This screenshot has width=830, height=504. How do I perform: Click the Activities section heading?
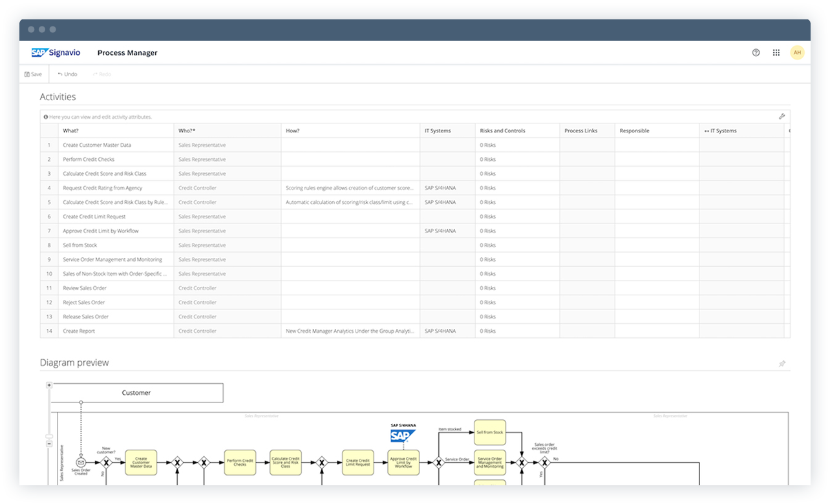click(59, 96)
